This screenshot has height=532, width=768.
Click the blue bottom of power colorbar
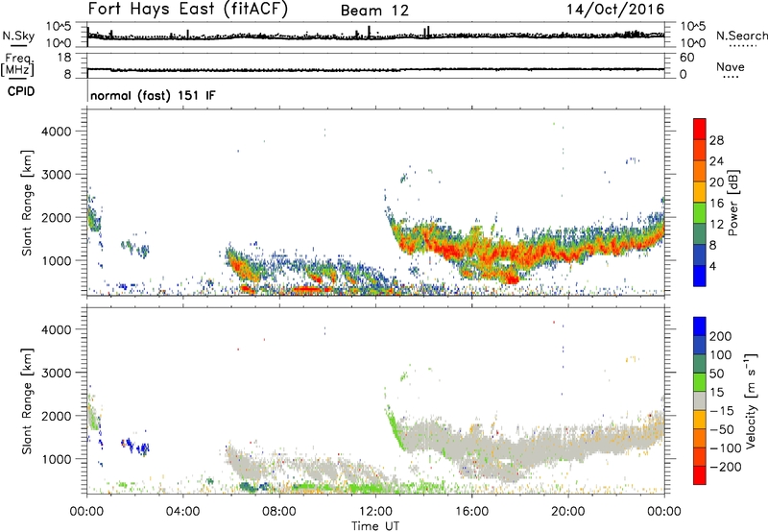click(700, 277)
